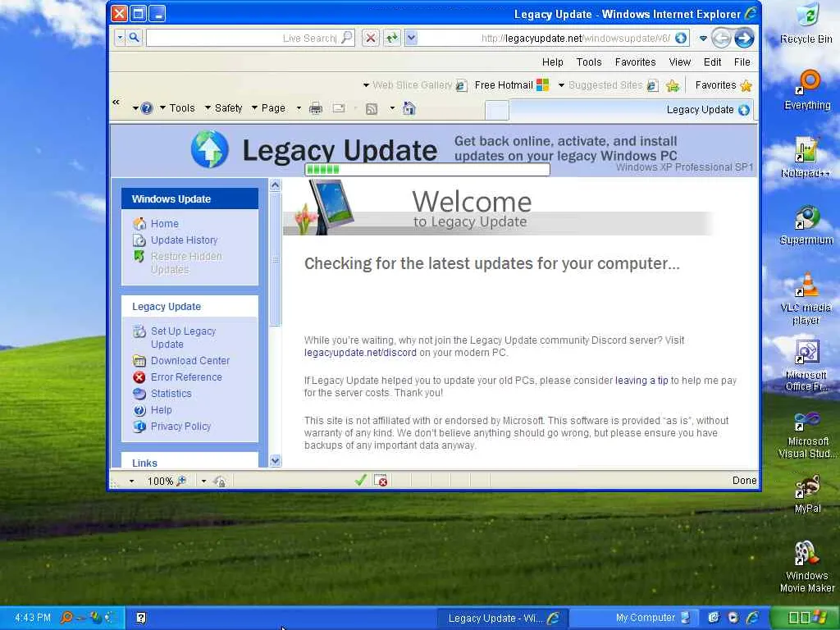Open Windows Movie Maker desktop icon

807,567
